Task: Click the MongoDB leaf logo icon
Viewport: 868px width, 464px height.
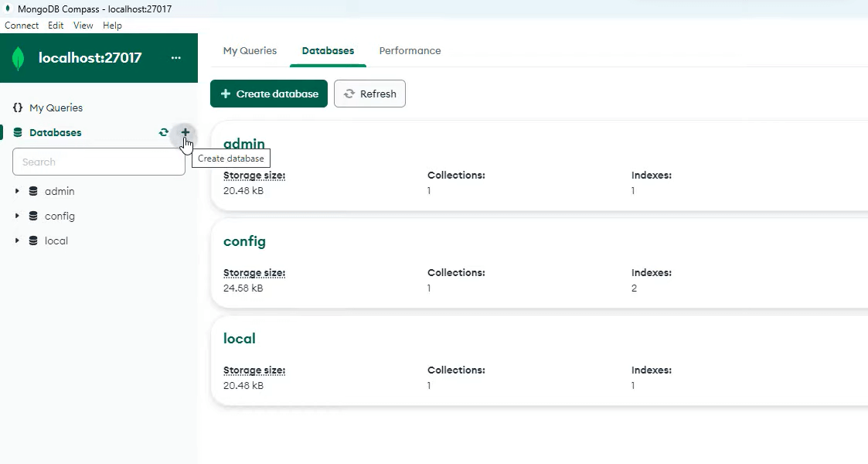Action: click(18, 58)
